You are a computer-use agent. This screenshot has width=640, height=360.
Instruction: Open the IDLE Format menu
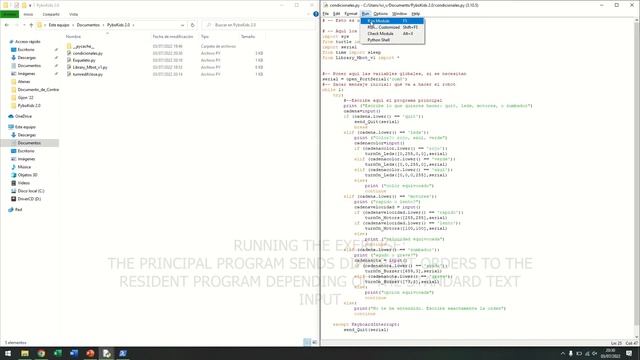(351, 14)
